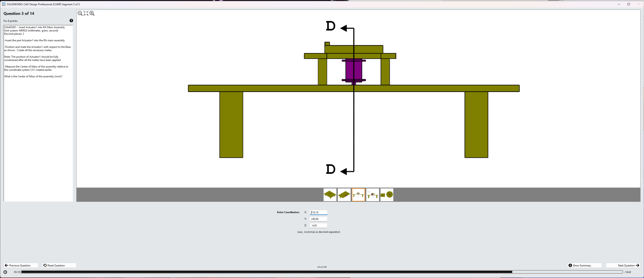
Task: Click the Y coordinate input field
Action: [x=318, y=219]
